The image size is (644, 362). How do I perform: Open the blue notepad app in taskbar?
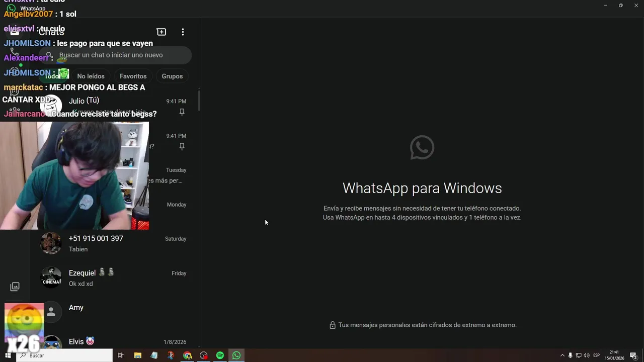click(154, 355)
